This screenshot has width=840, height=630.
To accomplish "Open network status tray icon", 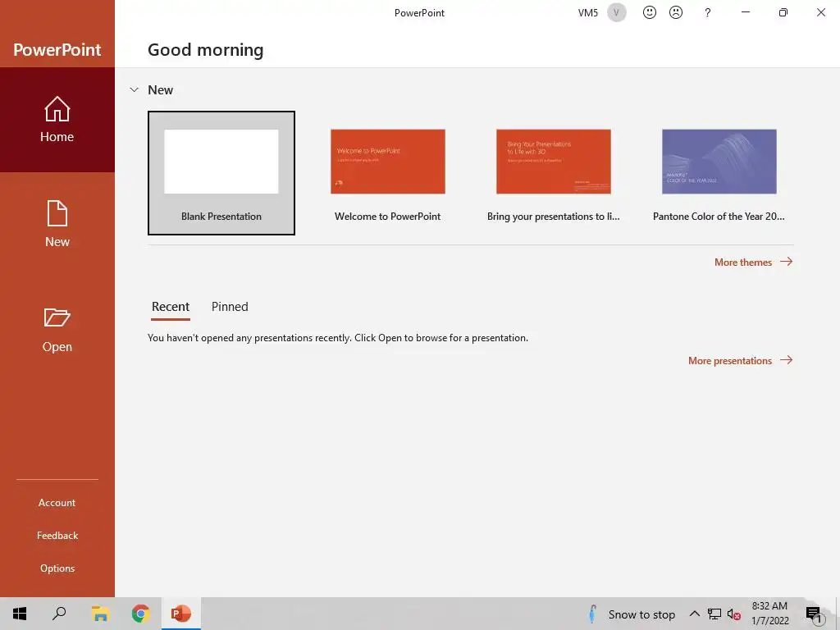I will coord(714,614).
